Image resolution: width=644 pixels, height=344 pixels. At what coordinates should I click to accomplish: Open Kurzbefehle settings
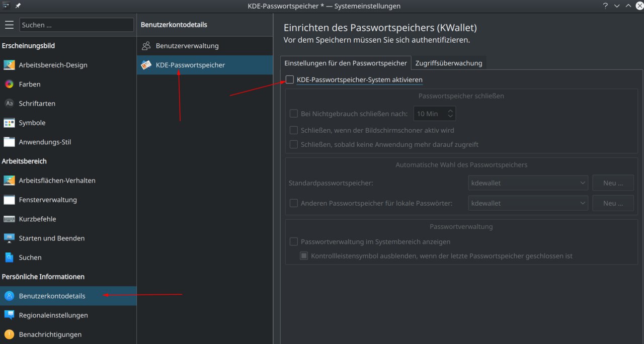coord(68,219)
